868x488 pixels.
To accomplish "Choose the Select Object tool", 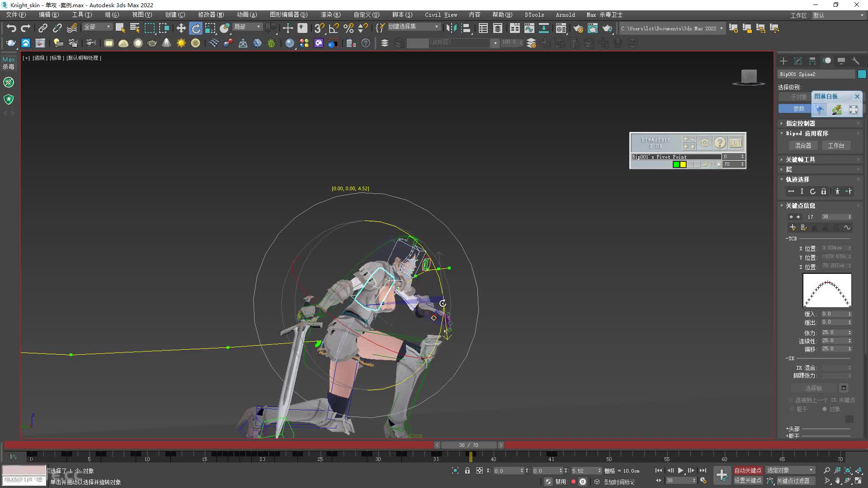I will pos(120,28).
